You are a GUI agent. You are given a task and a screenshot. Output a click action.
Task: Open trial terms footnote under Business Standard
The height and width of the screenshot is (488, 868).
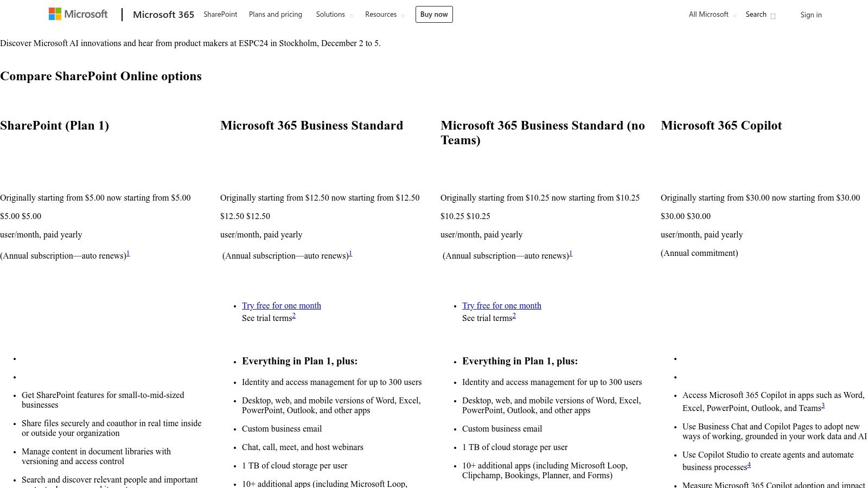point(294,315)
